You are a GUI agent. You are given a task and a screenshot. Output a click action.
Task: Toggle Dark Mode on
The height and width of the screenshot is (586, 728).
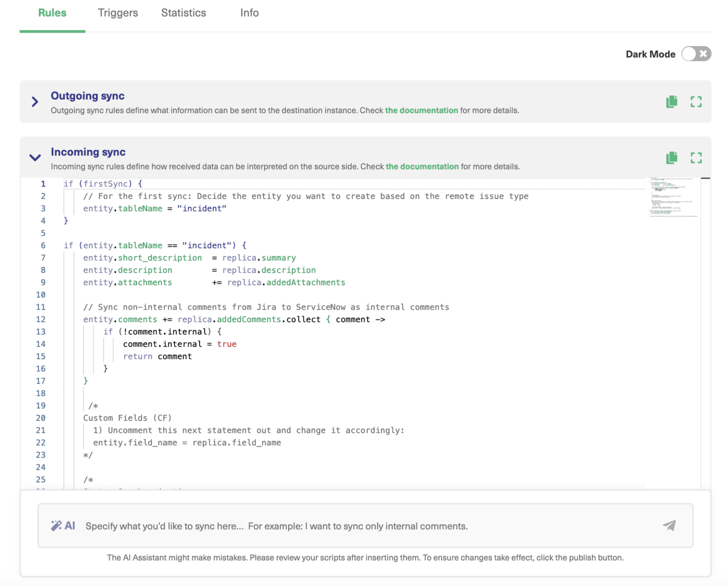pos(696,54)
